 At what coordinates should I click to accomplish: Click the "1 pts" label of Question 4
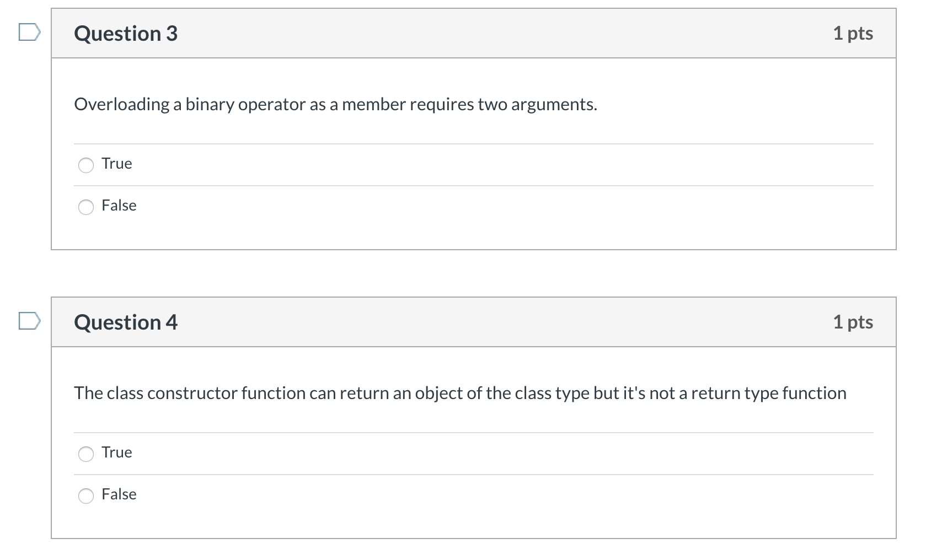coord(853,322)
